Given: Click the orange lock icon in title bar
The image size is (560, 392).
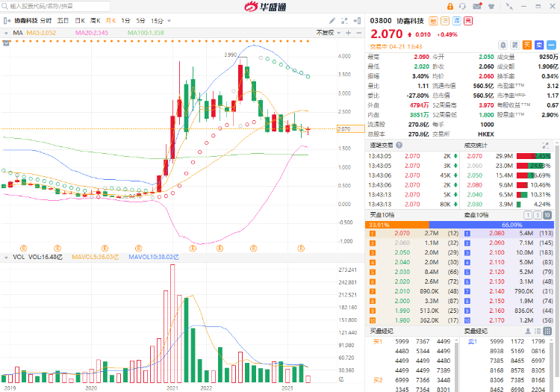Looking at the screenshot, I should tap(450, 6).
